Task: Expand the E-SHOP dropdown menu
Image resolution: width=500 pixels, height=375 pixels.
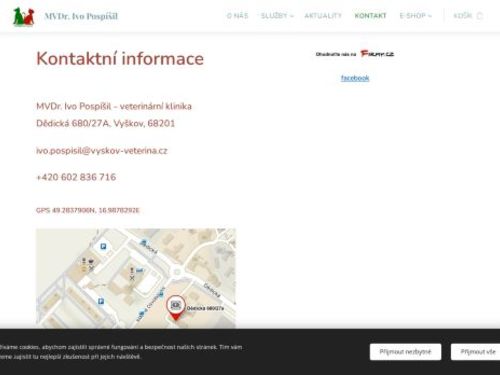Action: point(416,16)
